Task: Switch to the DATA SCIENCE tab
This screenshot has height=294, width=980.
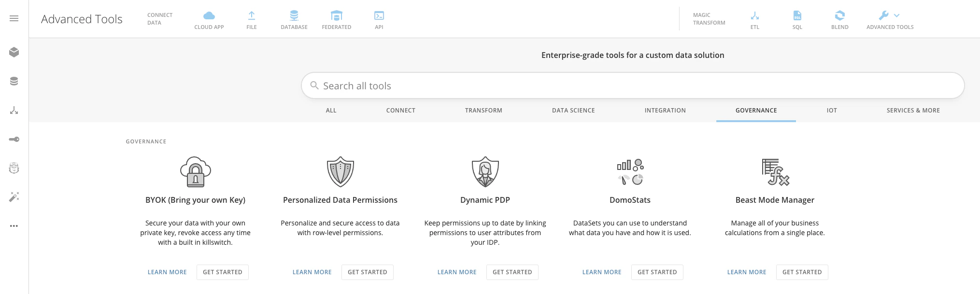Action: point(573,111)
